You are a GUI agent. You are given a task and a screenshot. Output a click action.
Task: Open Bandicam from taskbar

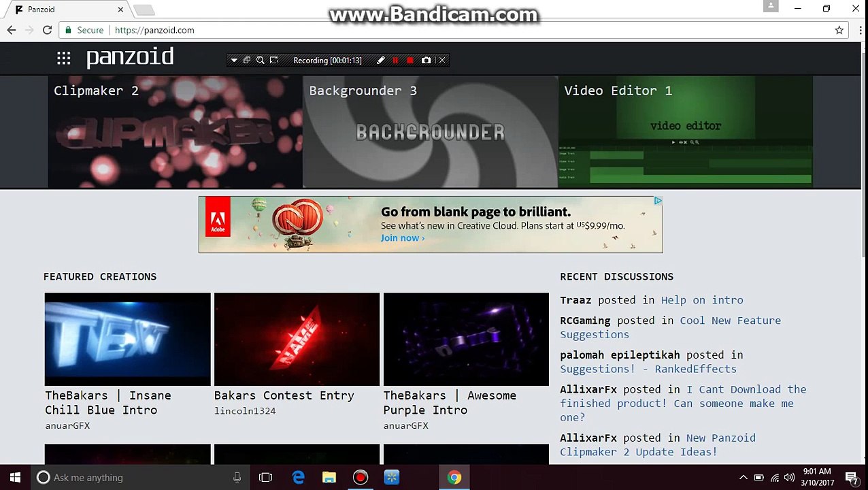pyautogui.click(x=361, y=478)
